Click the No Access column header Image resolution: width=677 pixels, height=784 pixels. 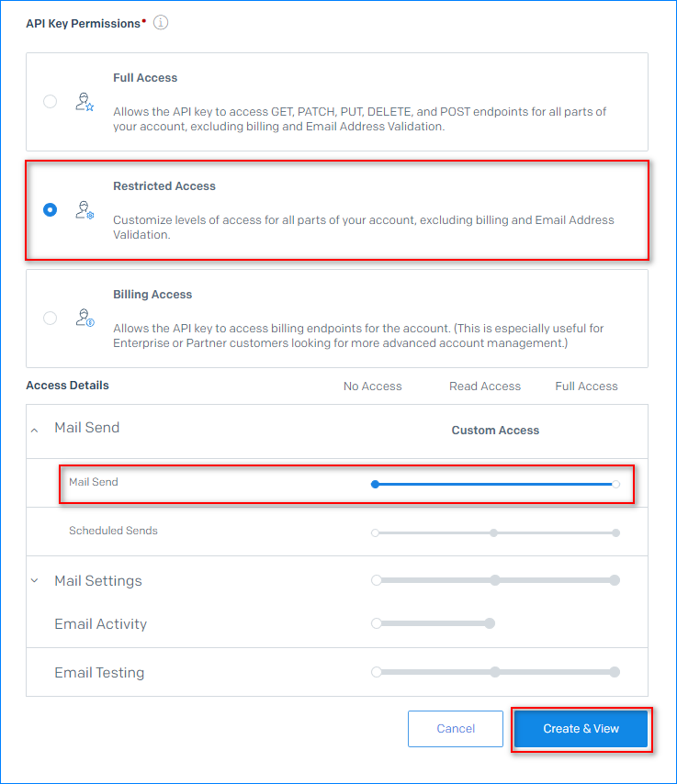point(373,386)
